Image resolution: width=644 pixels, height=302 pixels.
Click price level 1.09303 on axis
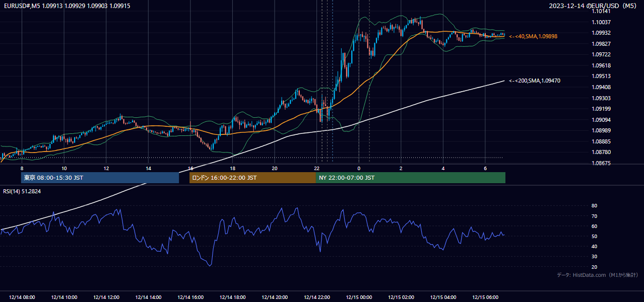tap(602, 98)
